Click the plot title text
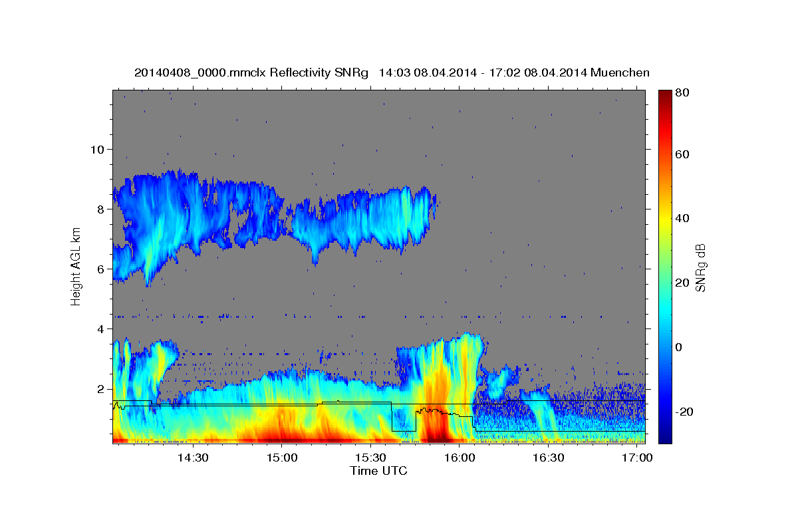Viewport: 798px width, 532px height. click(x=392, y=72)
